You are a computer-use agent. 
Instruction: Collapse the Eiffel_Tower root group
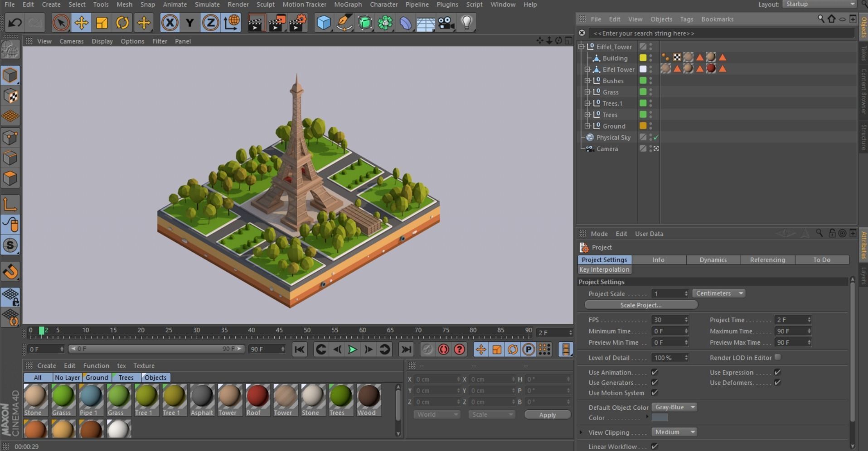click(x=581, y=47)
